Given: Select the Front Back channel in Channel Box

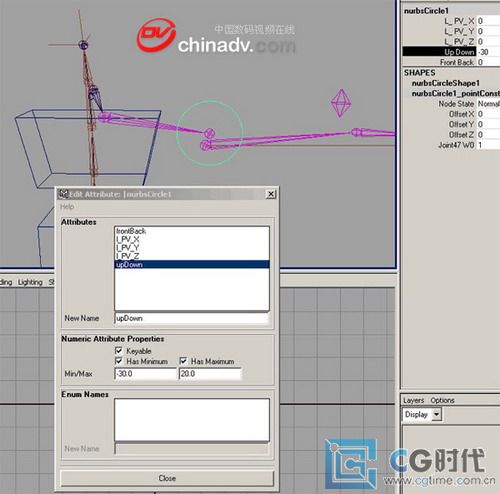Looking at the screenshot, I should [456, 62].
